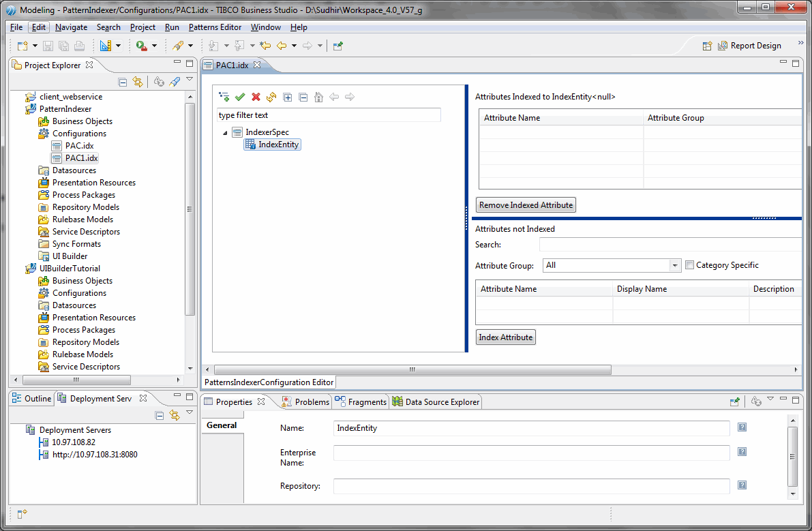Click the Expand All plus icon in editor
Viewport: 812px width, 531px height.
(288, 97)
